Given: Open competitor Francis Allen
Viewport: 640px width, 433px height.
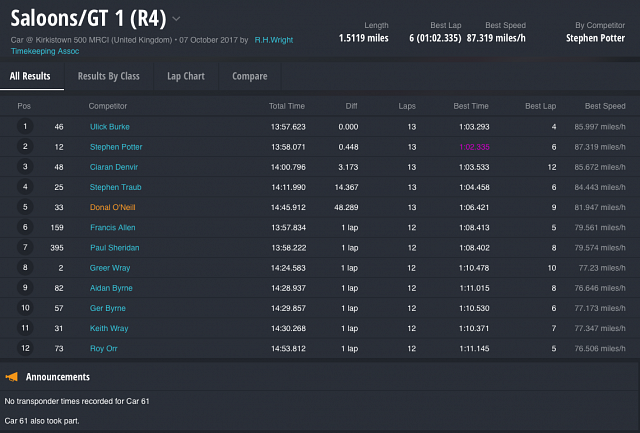Looking at the screenshot, I should [113, 227].
